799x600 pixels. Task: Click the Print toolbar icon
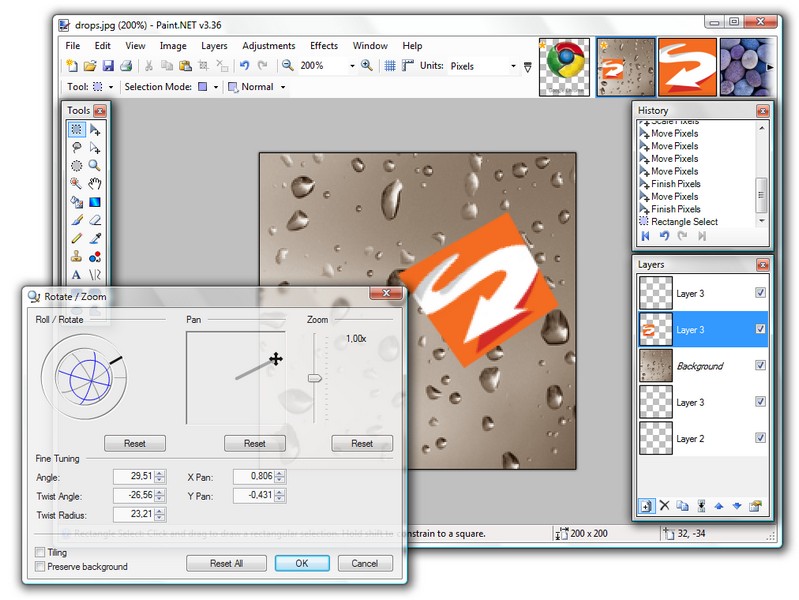(126, 65)
